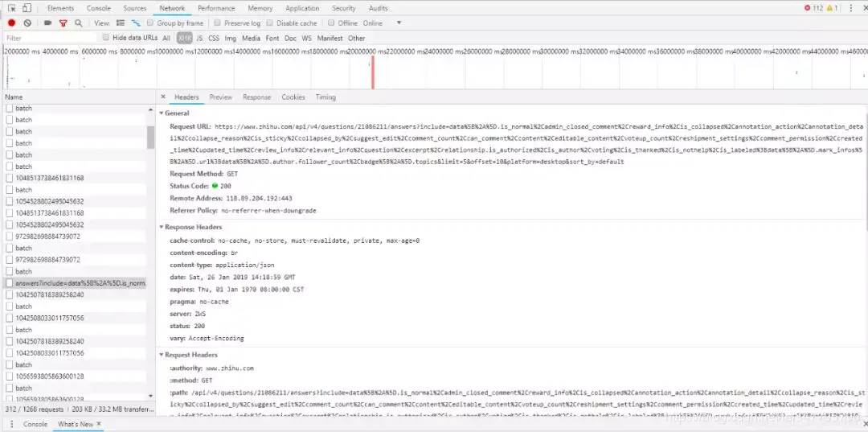
Task: Show the Headers detail tab
Action: click(186, 97)
